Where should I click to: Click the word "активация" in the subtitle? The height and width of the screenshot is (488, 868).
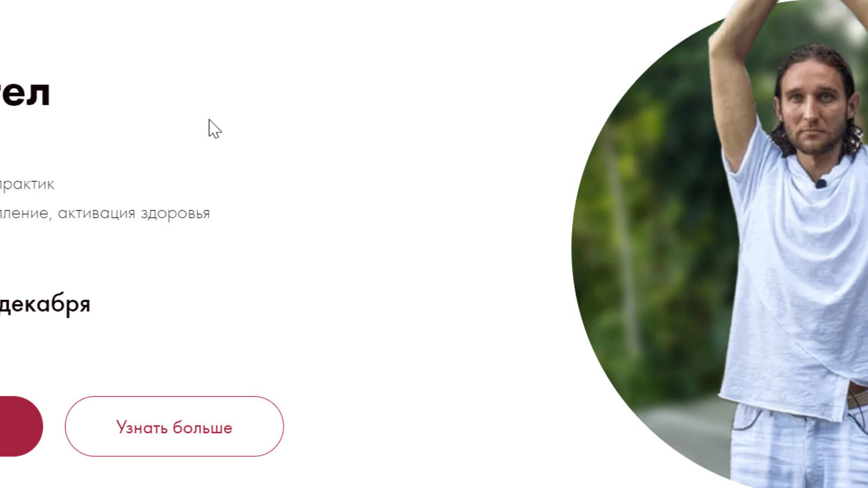tap(96, 213)
